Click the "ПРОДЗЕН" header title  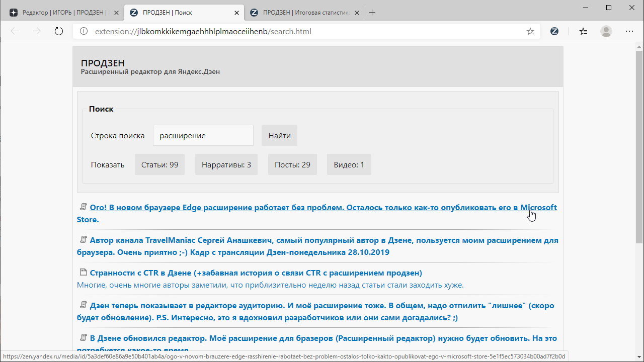(x=103, y=63)
